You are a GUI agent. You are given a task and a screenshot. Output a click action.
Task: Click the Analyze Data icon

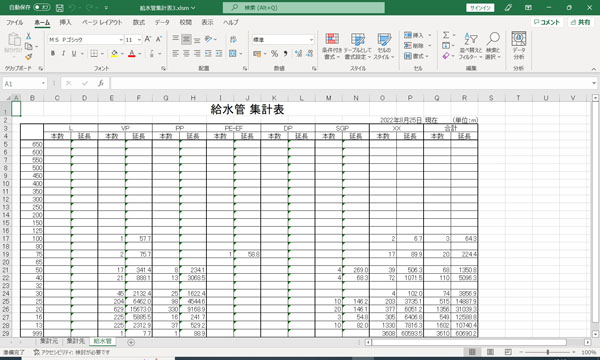coord(518,46)
